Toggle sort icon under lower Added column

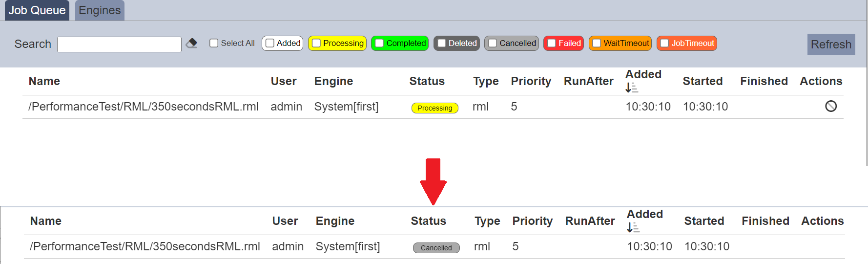coord(633,227)
